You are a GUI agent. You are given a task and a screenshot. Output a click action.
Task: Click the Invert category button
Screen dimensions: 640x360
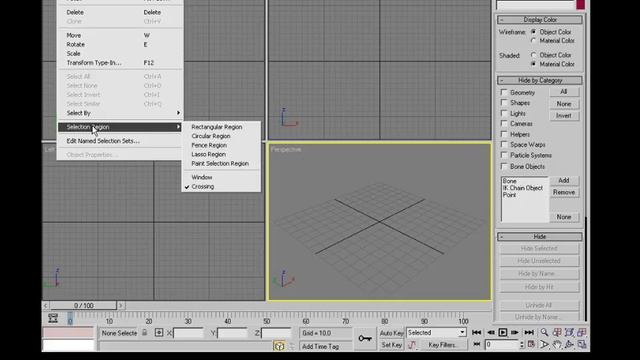[x=564, y=116]
